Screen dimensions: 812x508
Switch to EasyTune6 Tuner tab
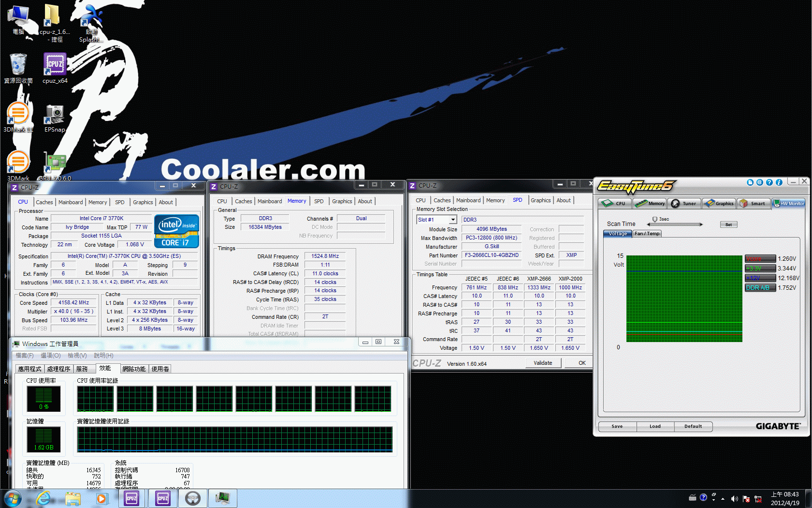tap(684, 203)
